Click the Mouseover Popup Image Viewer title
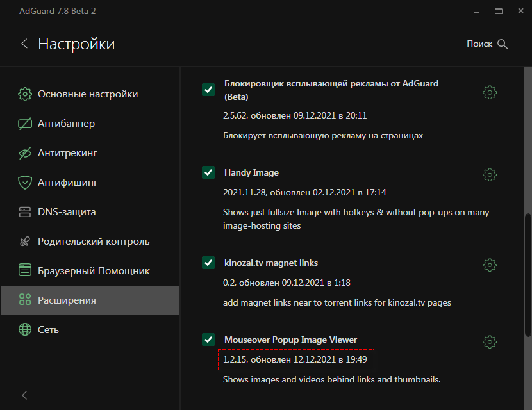The width and height of the screenshot is (532, 410). pos(290,340)
